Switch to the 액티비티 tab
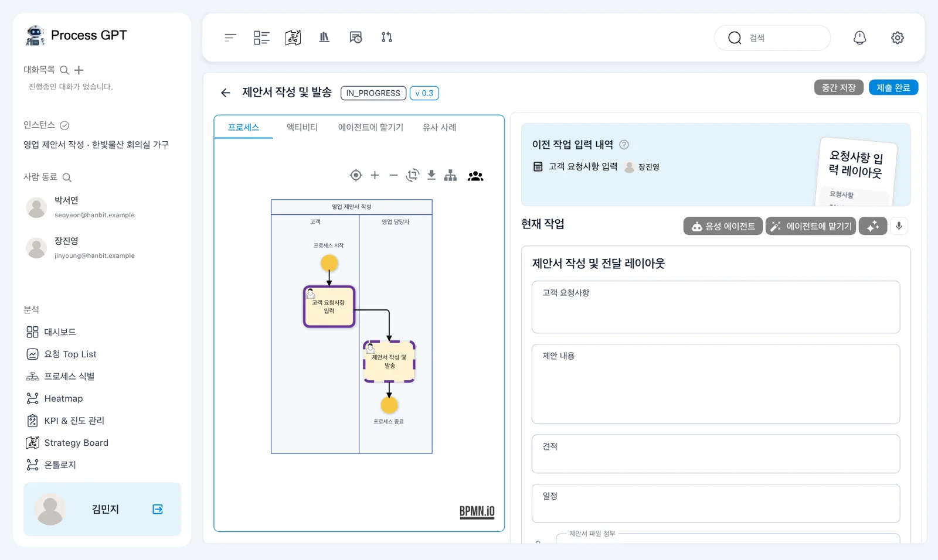This screenshot has height=560, width=938. (x=302, y=127)
